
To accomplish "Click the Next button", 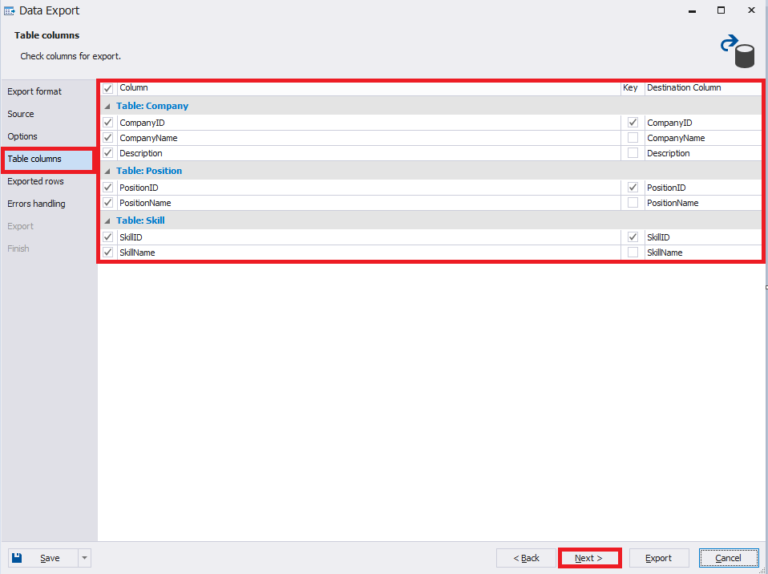I will 589,558.
